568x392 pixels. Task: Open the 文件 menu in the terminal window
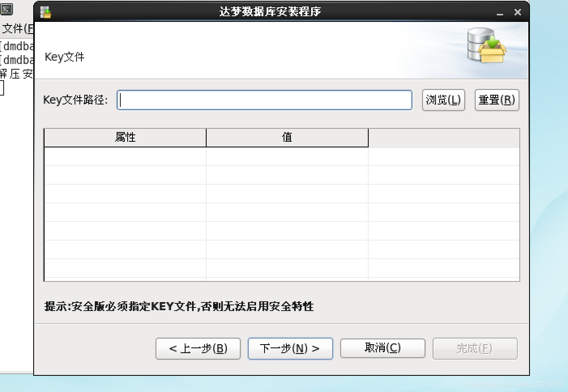pyautogui.click(x=17, y=28)
